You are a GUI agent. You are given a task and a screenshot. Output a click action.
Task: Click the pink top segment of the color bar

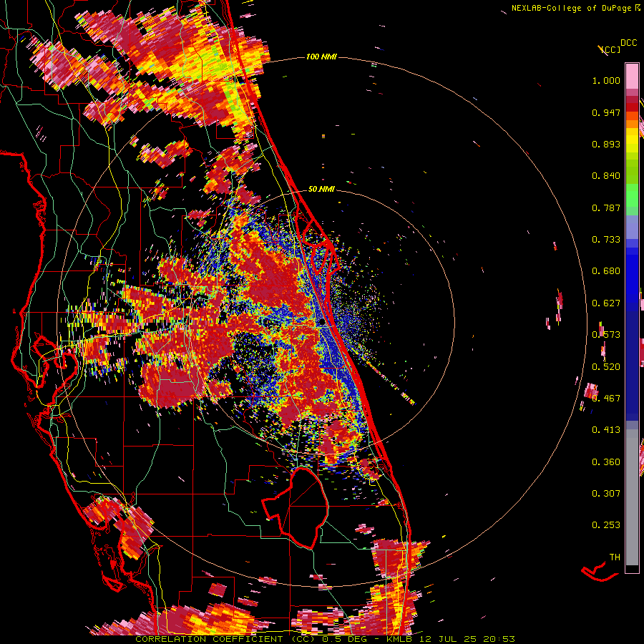[632, 76]
